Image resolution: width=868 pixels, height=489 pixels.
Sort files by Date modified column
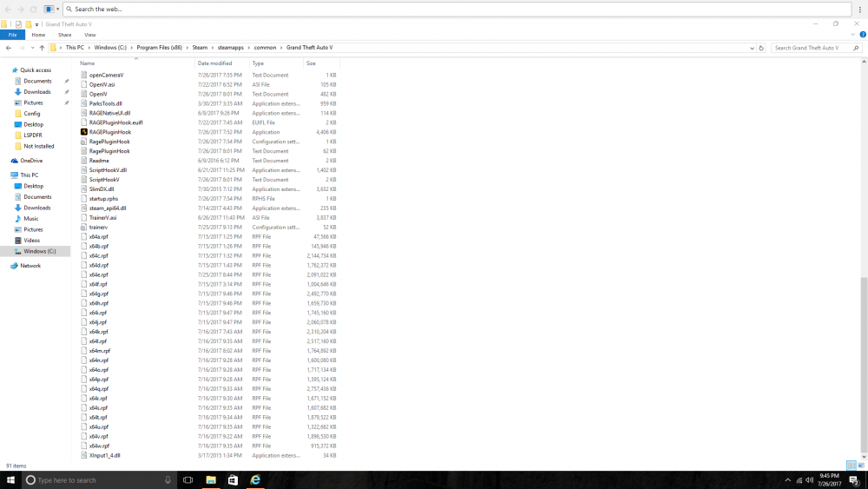[x=222, y=63]
